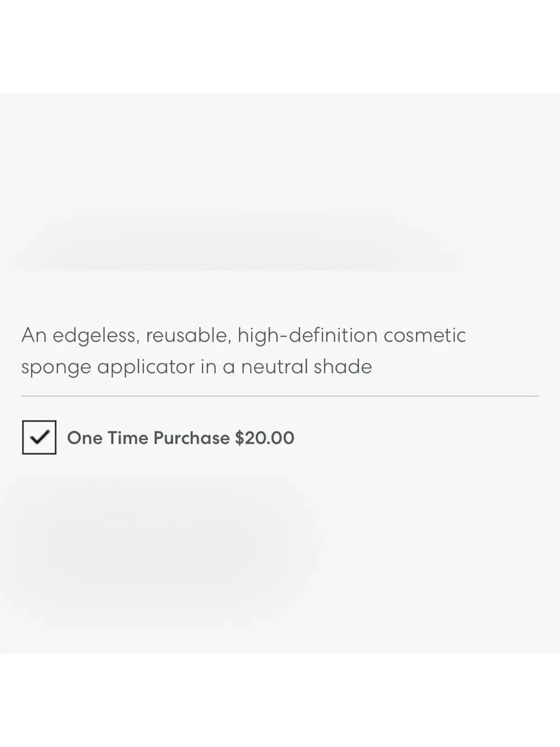Click the leading 'An' of the description

coord(34,335)
